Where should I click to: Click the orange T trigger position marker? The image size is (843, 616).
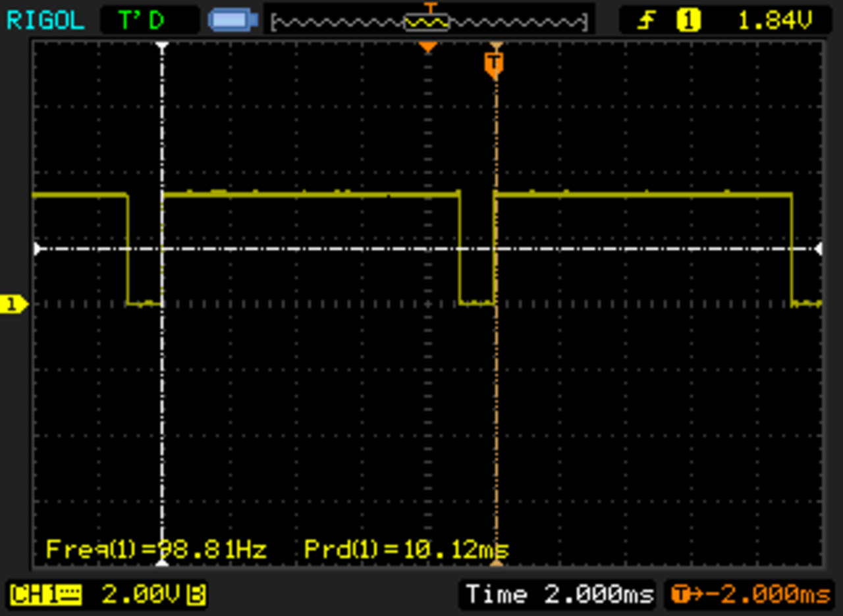(494, 64)
